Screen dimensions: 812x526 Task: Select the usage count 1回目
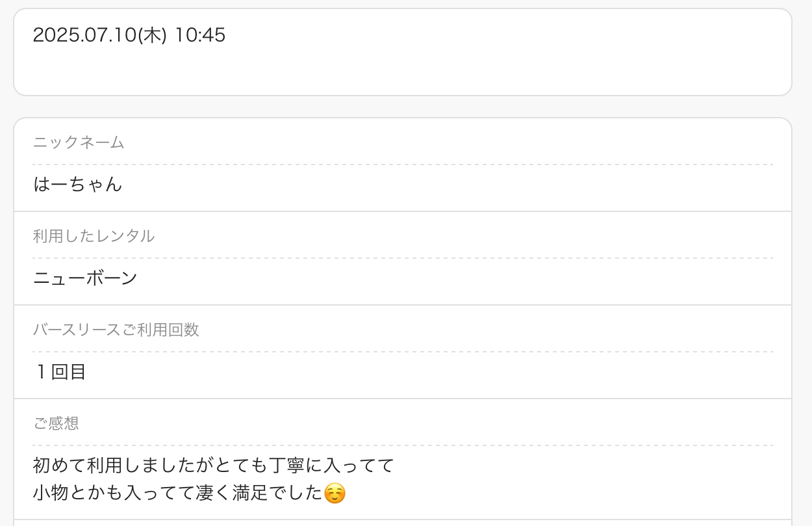pos(60,372)
